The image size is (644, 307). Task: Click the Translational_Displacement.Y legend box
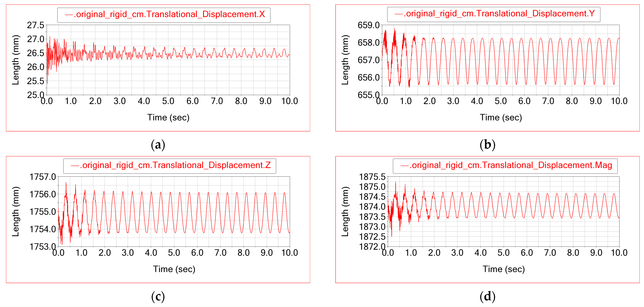tap(494, 14)
